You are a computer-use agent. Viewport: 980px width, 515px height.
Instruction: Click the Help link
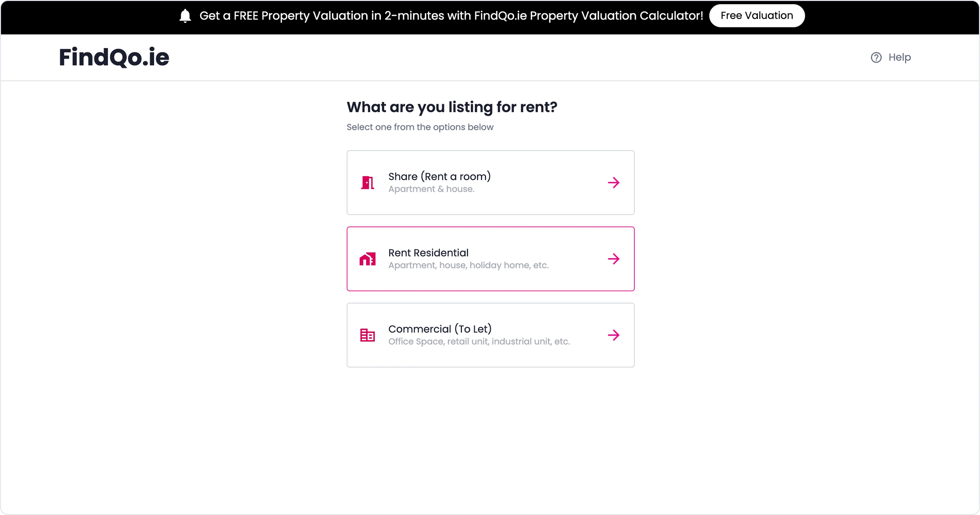point(899,57)
